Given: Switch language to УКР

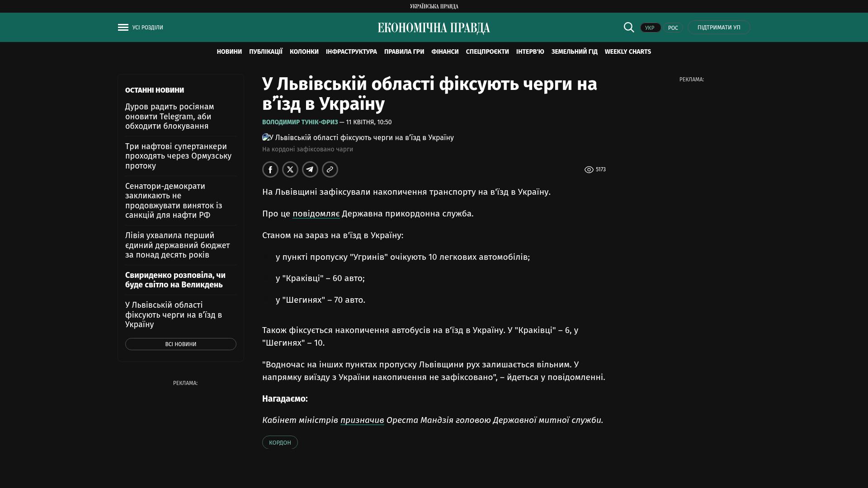Looking at the screenshot, I should (650, 28).
